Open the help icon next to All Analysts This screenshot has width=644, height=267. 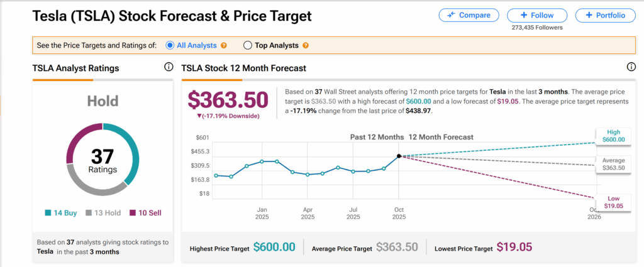[x=224, y=45]
